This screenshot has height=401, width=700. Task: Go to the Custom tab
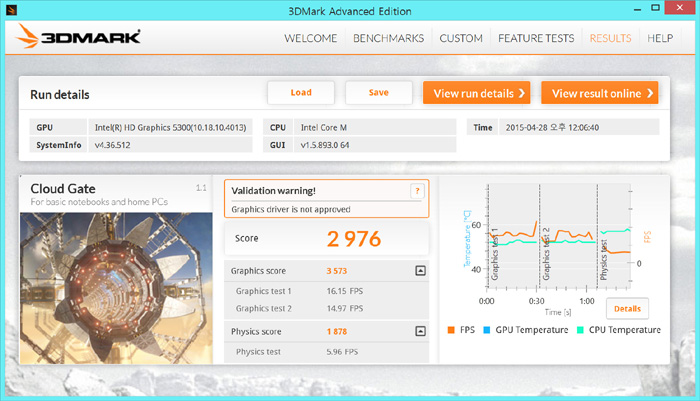(x=461, y=38)
